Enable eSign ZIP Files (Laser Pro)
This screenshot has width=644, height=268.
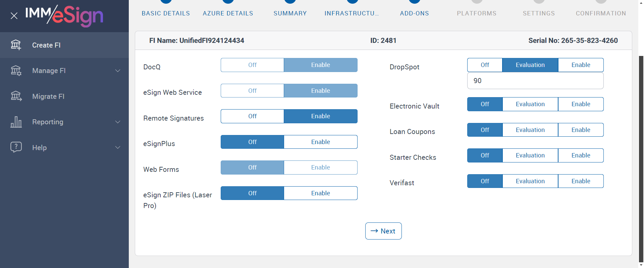321,193
